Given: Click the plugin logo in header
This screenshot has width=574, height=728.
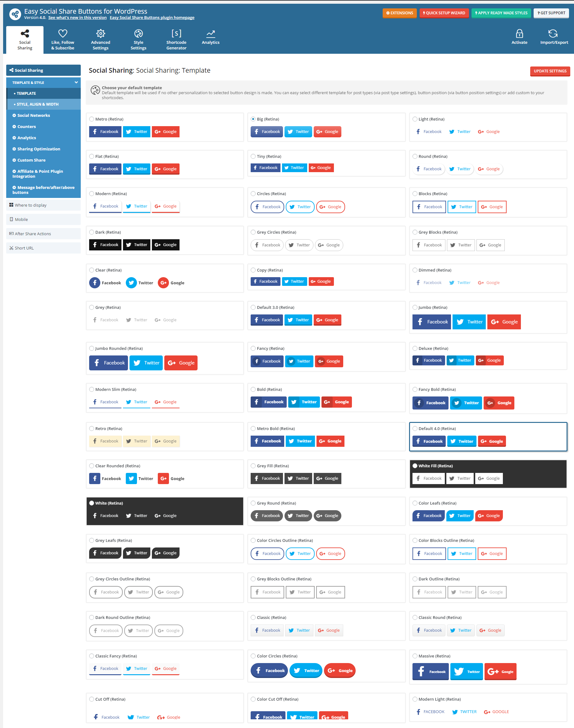Looking at the screenshot, I should (x=15, y=14).
